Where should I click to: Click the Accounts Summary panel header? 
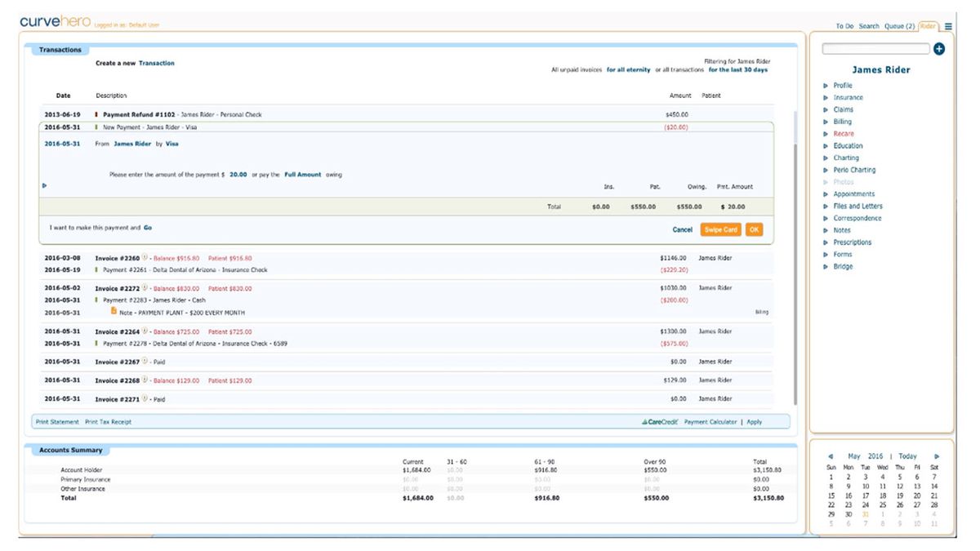coord(70,450)
